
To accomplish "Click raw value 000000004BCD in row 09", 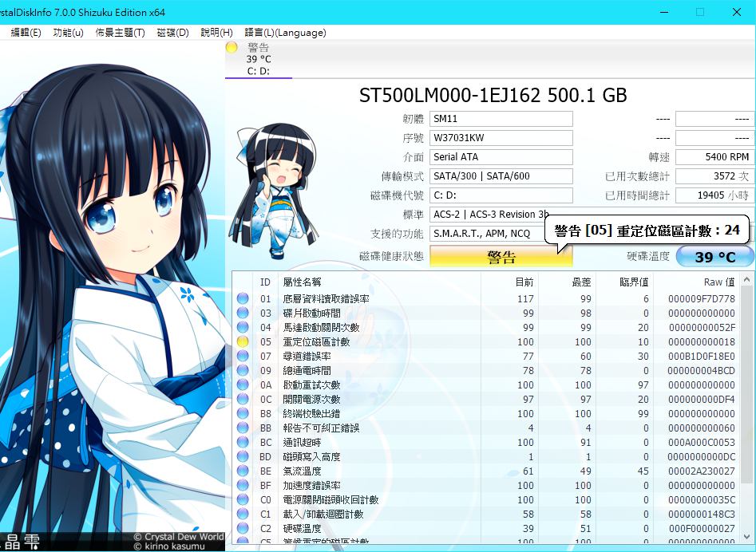I will tap(702, 371).
